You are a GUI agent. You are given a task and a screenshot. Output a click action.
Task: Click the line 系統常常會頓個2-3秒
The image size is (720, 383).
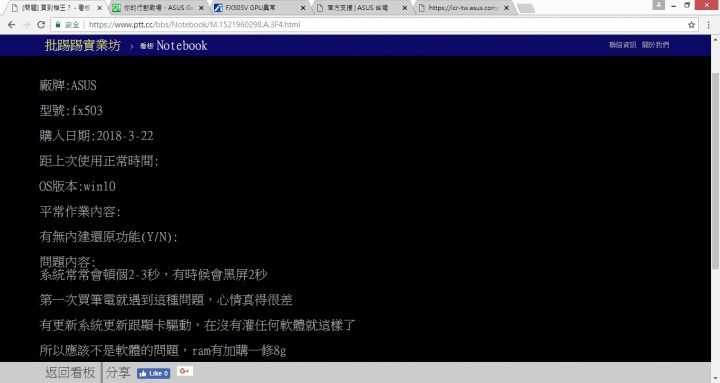(153, 275)
